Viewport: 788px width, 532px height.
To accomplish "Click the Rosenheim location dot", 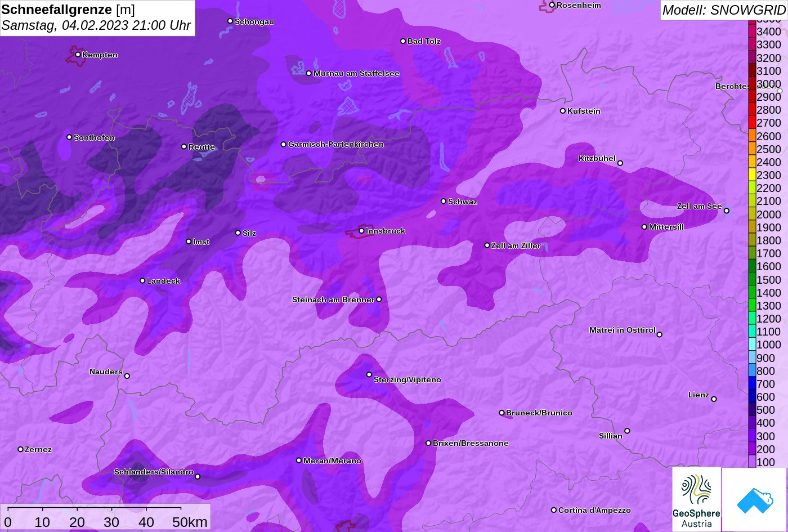I will (x=552, y=5).
